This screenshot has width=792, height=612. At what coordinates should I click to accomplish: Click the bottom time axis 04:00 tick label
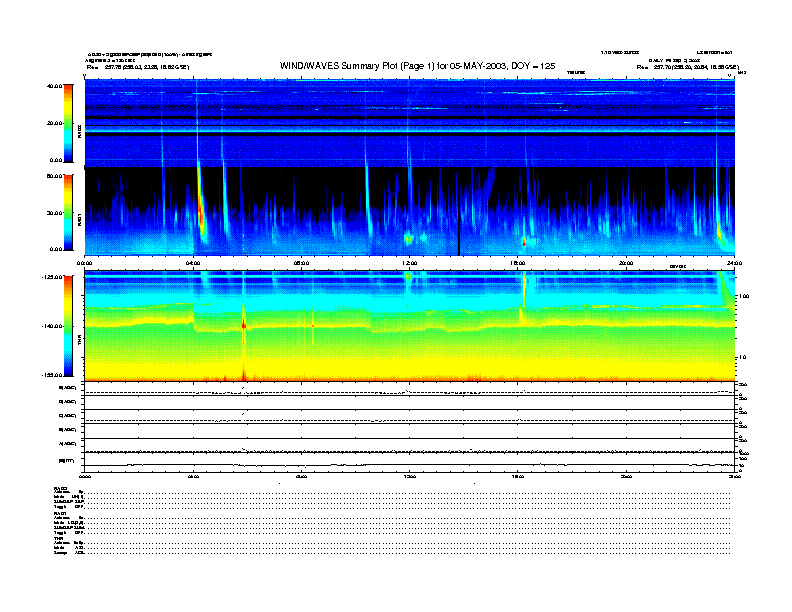193,476
